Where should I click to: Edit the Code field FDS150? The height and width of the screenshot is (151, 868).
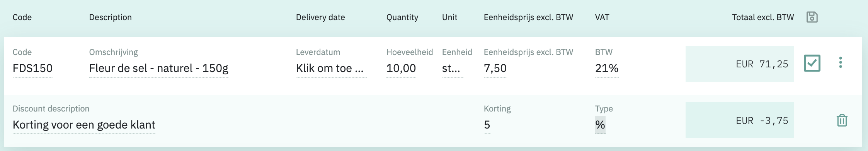[x=32, y=69]
